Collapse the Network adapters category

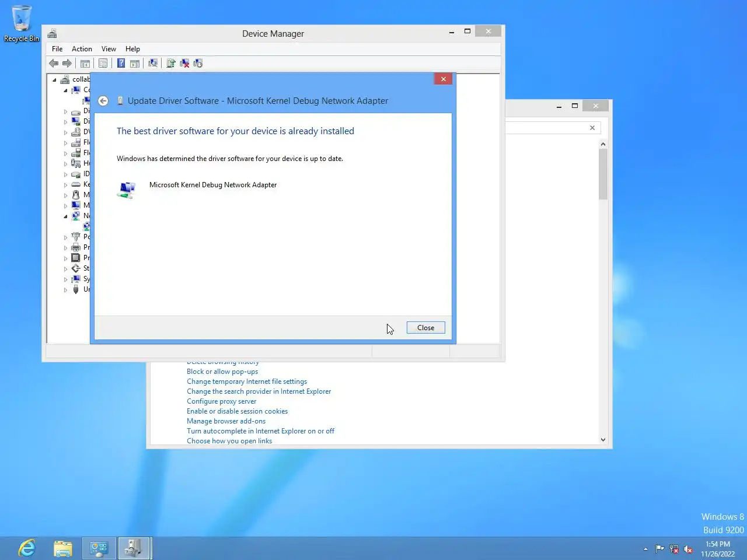point(65,216)
